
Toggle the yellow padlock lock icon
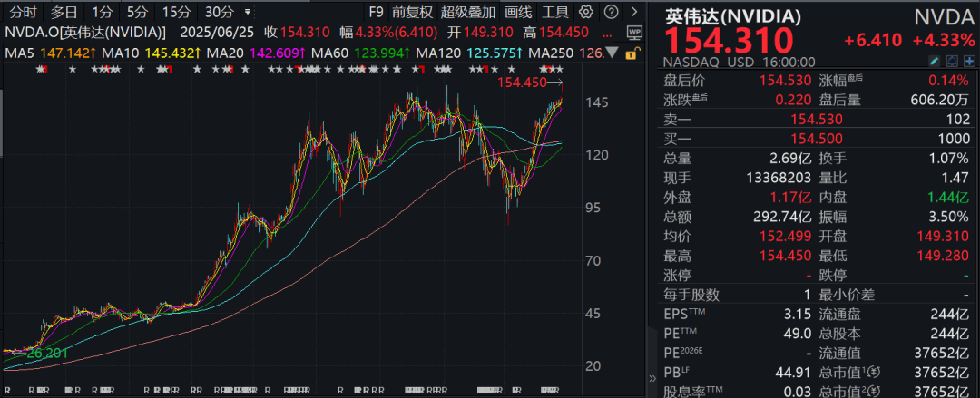click(631, 53)
